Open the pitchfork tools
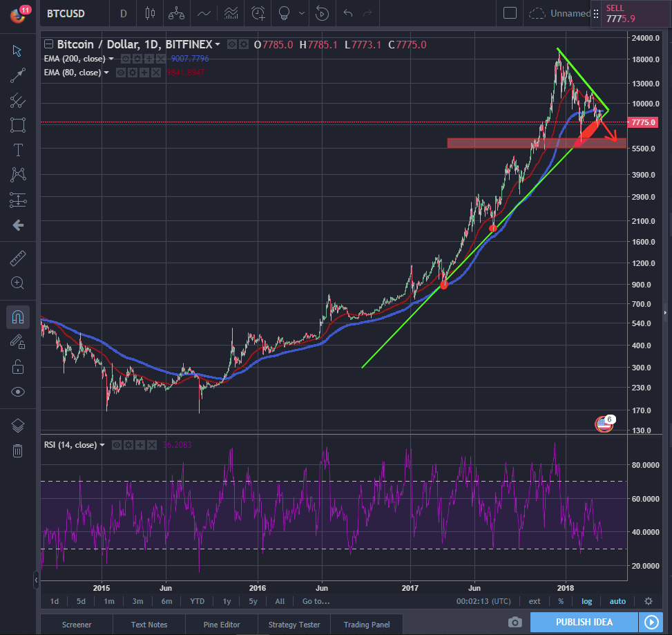The height and width of the screenshot is (635, 672). coord(17,101)
